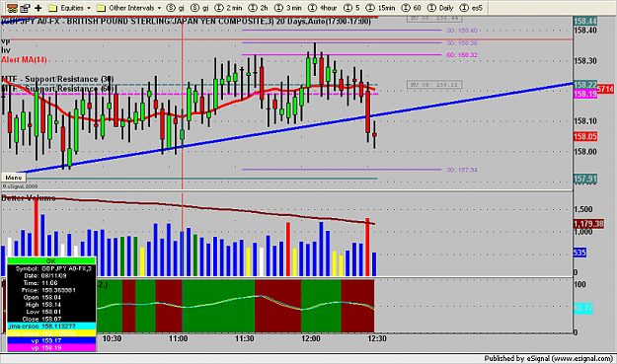Click the magenta 158.19 price marker
617x364 pixels.
[585, 94]
